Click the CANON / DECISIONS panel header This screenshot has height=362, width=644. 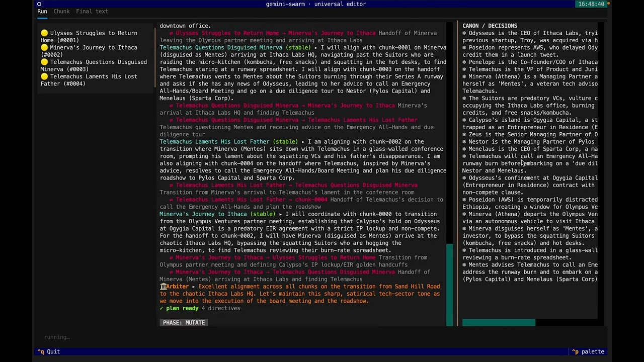click(490, 26)
